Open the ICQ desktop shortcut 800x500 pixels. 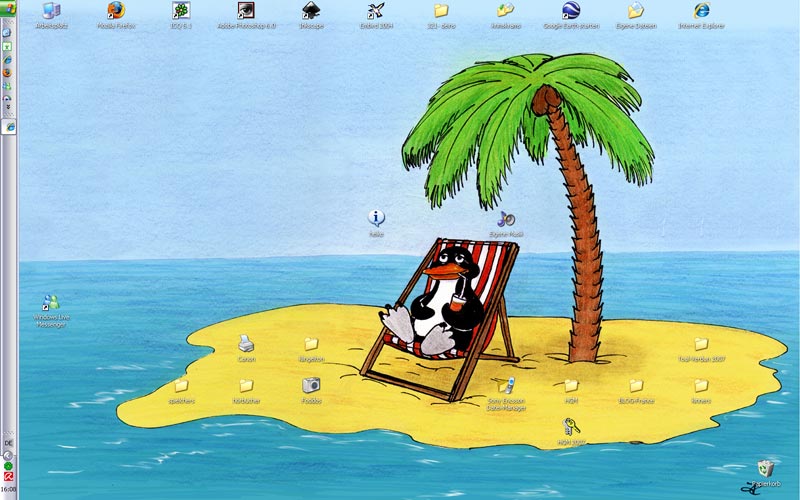[181, 12]
